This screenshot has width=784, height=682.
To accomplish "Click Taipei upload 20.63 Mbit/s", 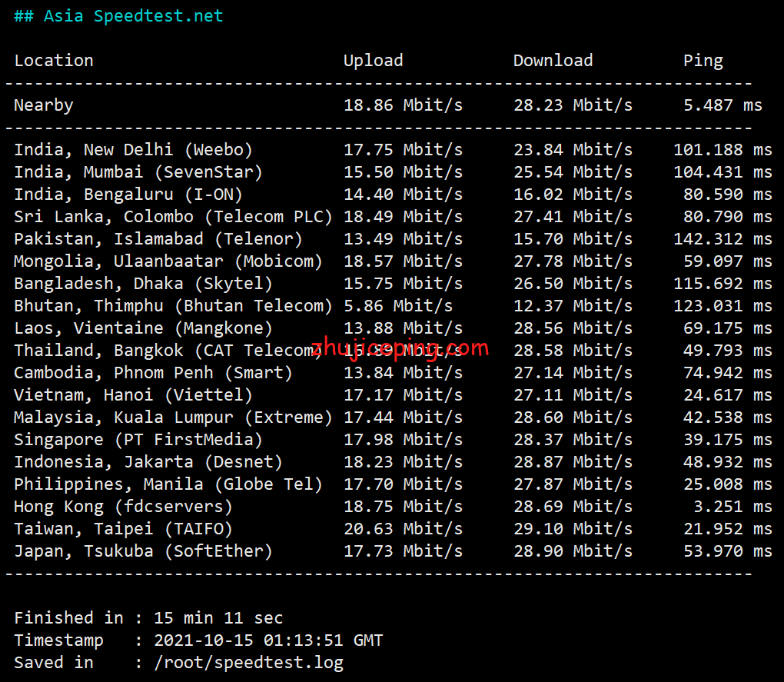I will (x=403, y=528).
